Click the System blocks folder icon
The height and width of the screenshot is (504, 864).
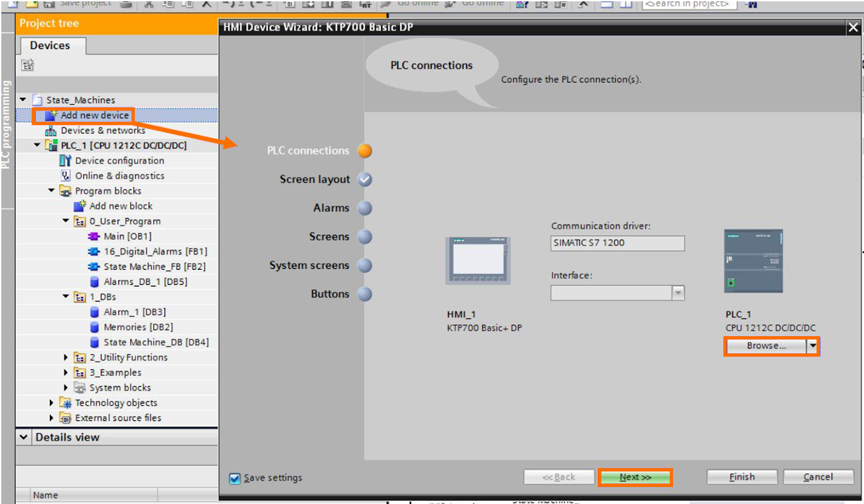tap(80, 387)
